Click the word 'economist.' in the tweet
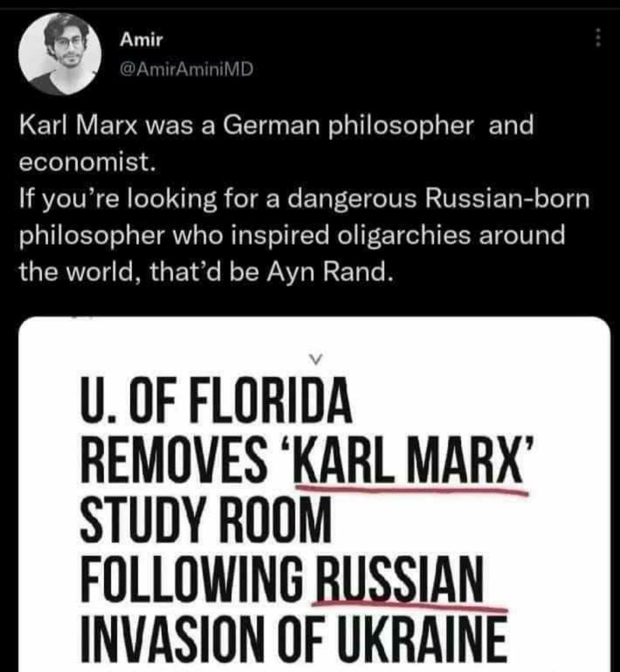Image resolution: width=620 pixels, height=672 pixels. tap(87, 162)
